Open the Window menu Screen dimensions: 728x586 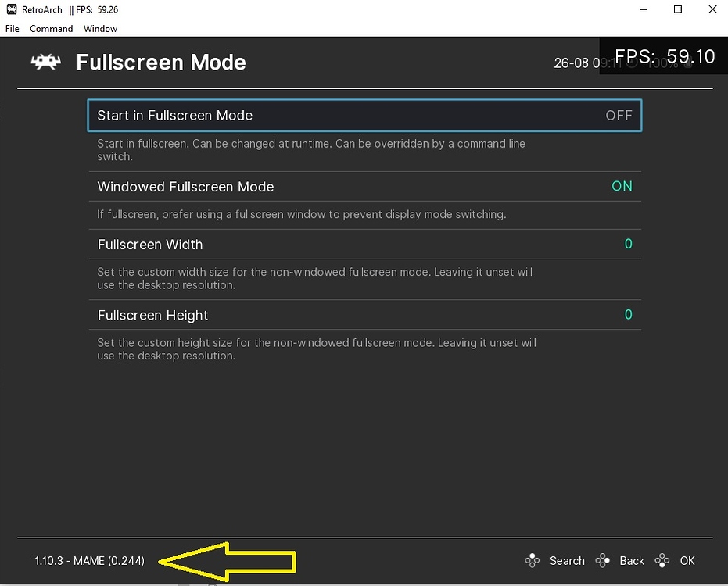[100, 29]
